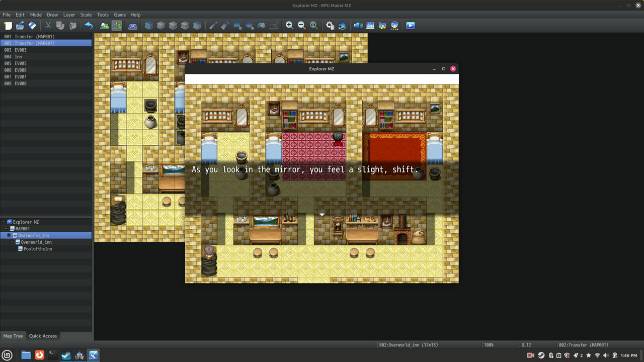Advance the mirror dialogue in game window
Image resolution: width=644 pixels, height=362 pixels.
tap(322, 214)
